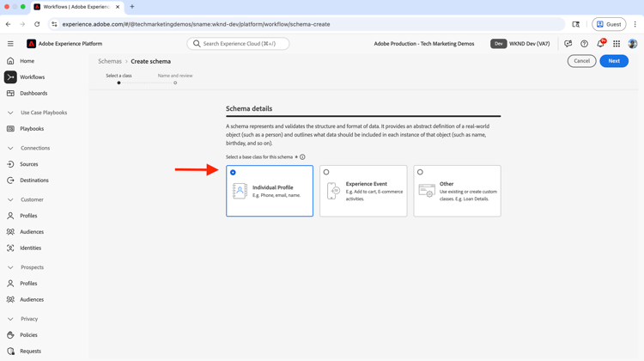Click the Next button
The image size is (644, 361).
[x=614, y=61]
